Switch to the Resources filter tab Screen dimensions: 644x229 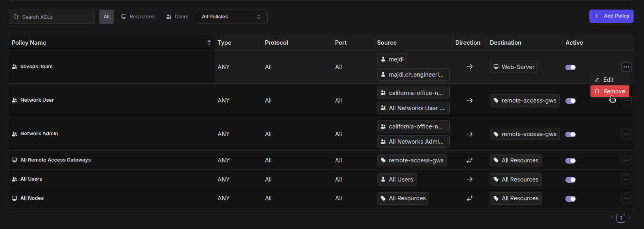(138, 17)
